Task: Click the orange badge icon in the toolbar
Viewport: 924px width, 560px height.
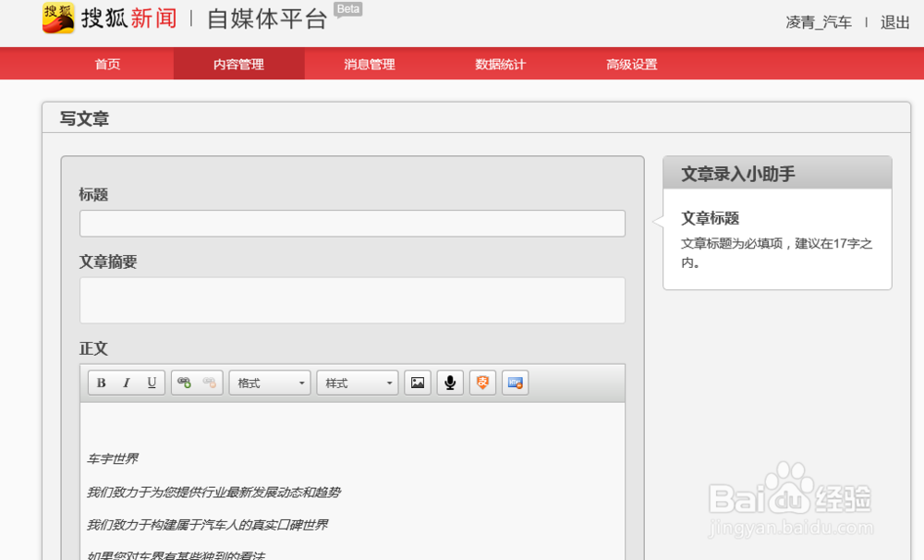Action: [x=482, y=382]
